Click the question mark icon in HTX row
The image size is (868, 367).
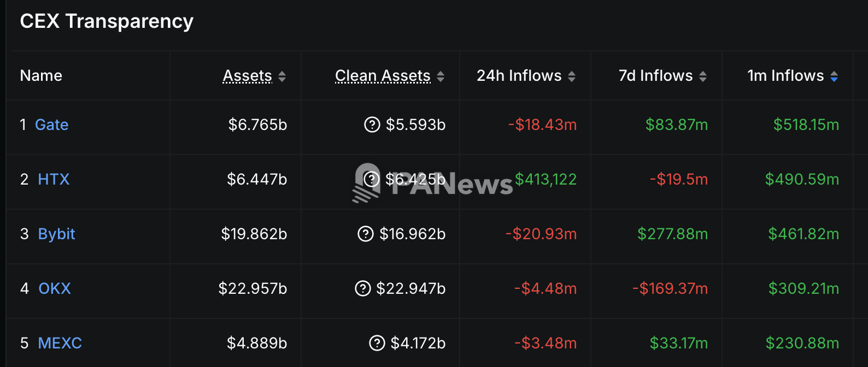pos(372,179)
